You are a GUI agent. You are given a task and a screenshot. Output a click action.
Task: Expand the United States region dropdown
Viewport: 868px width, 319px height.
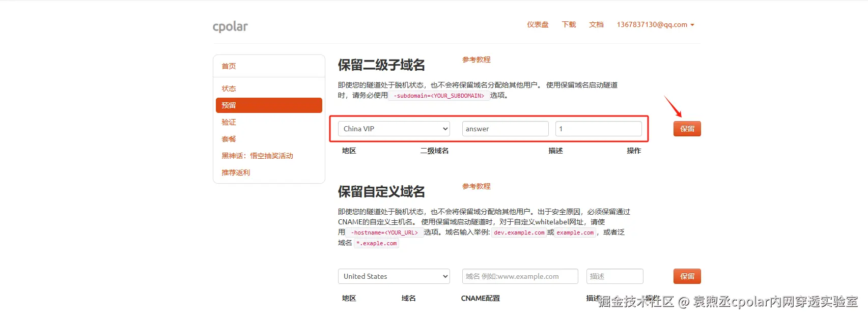pyautogui.click(x=394, y=276)
